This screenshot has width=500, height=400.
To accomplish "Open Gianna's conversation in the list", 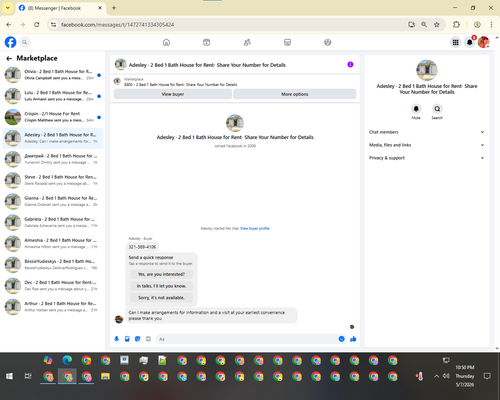I will 53,201.
